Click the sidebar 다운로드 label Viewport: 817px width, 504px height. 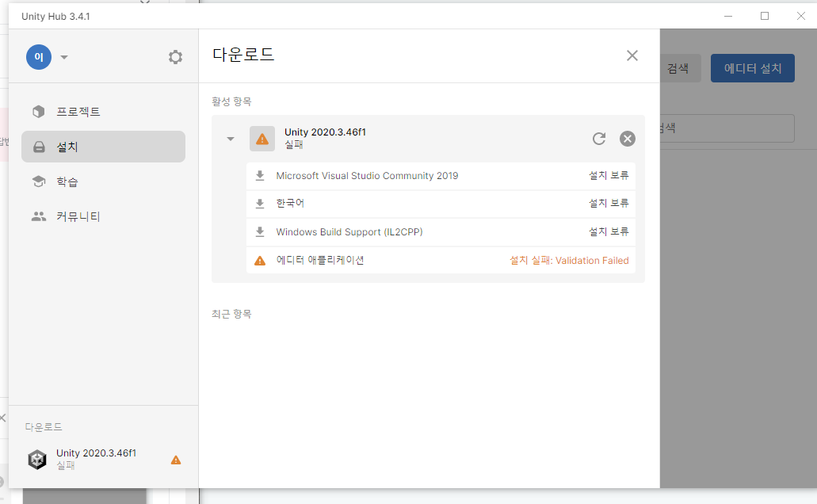tap(44, 427)
